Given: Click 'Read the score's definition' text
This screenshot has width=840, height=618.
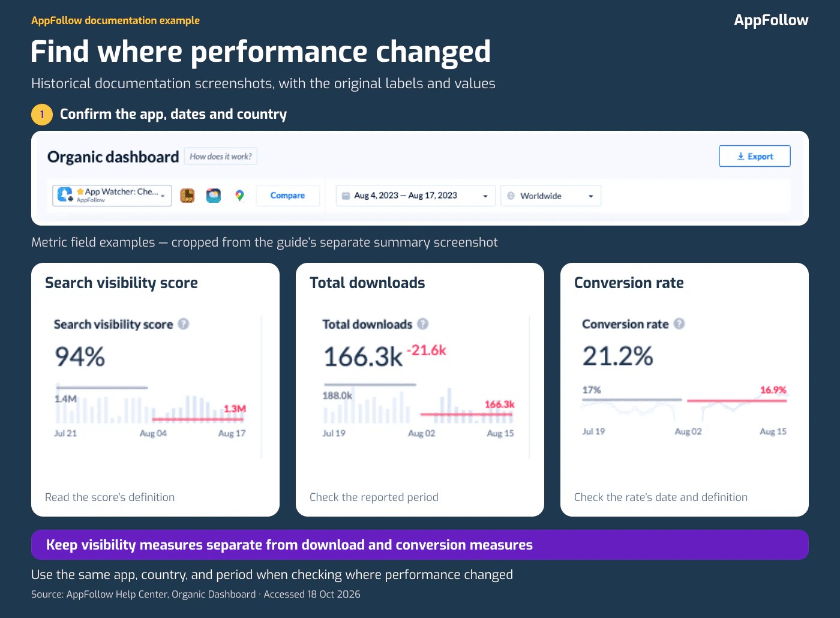Looking at the screenshot, I should pyautogui.click(x=110, y=497).
